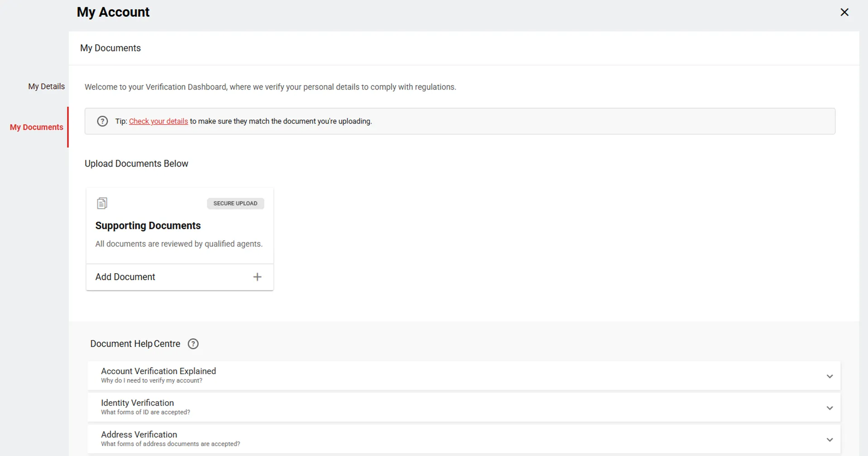The height and width of the screenshot is (456, 868).
Task: Click 'Why do I need to verify my account?'
Action: pyautogui.click(x=152, y=380)
